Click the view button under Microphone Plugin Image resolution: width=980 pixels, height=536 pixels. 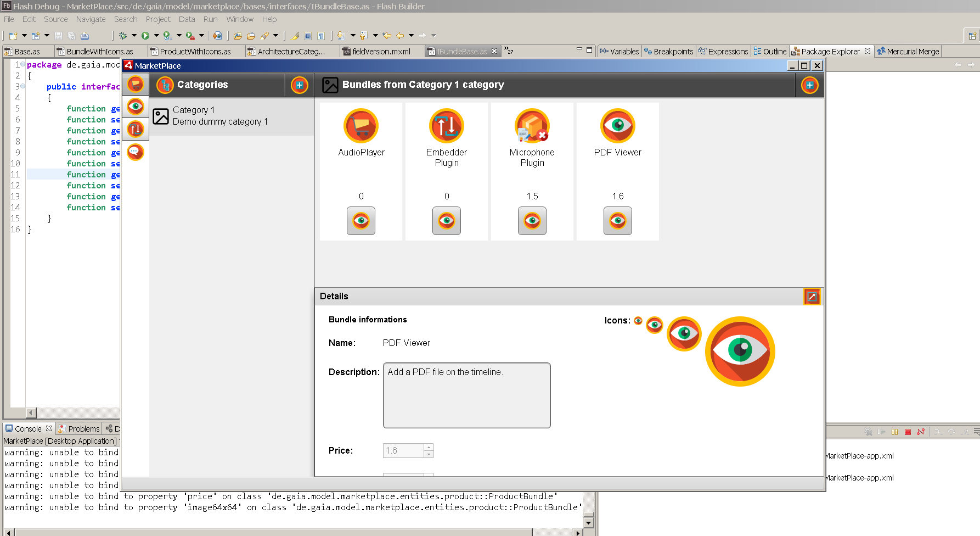coord(532,221)
